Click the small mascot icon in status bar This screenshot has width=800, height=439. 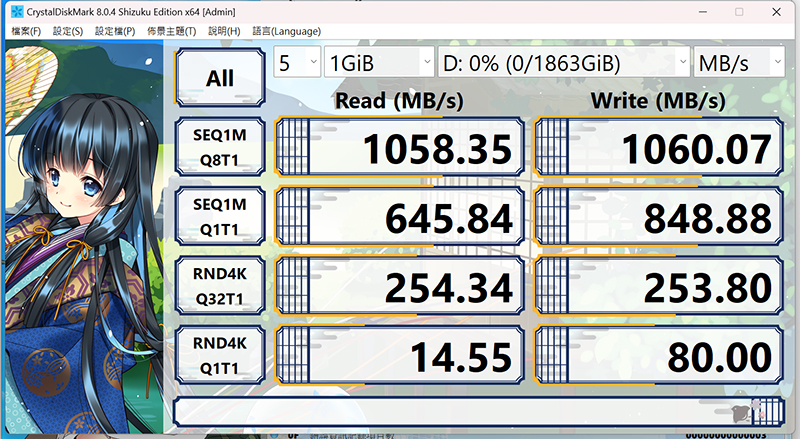point(741,413)
